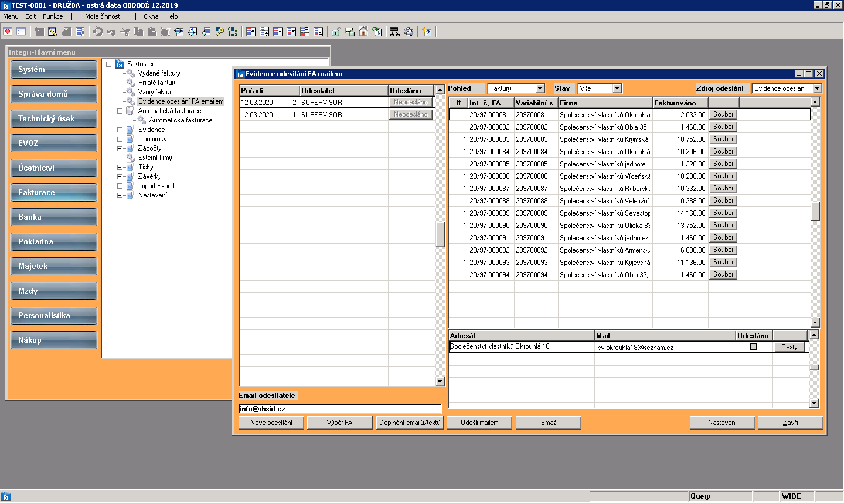Click the Pořadí list scrollbar thumb
The width and height of the screenshot is (844, 504).
click(x=440, y=235)
